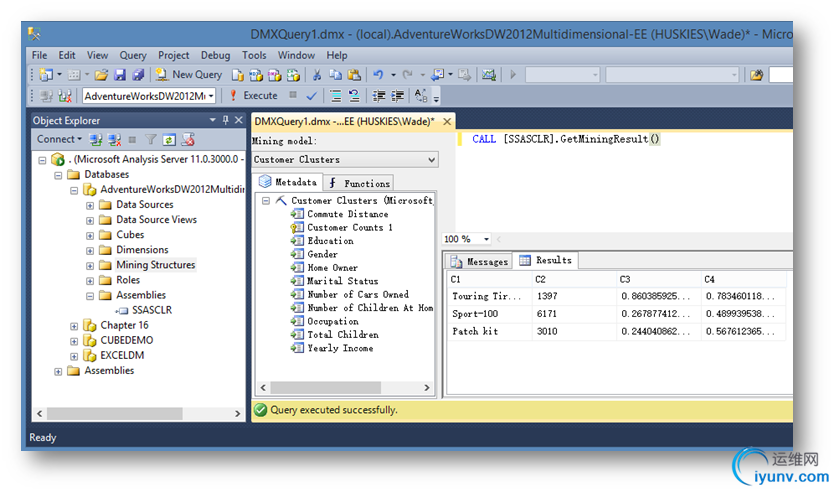Collapse the Databases tree node
Image resolution: width=835 pixels, height=493 pixels.
(x=58, y=175)
